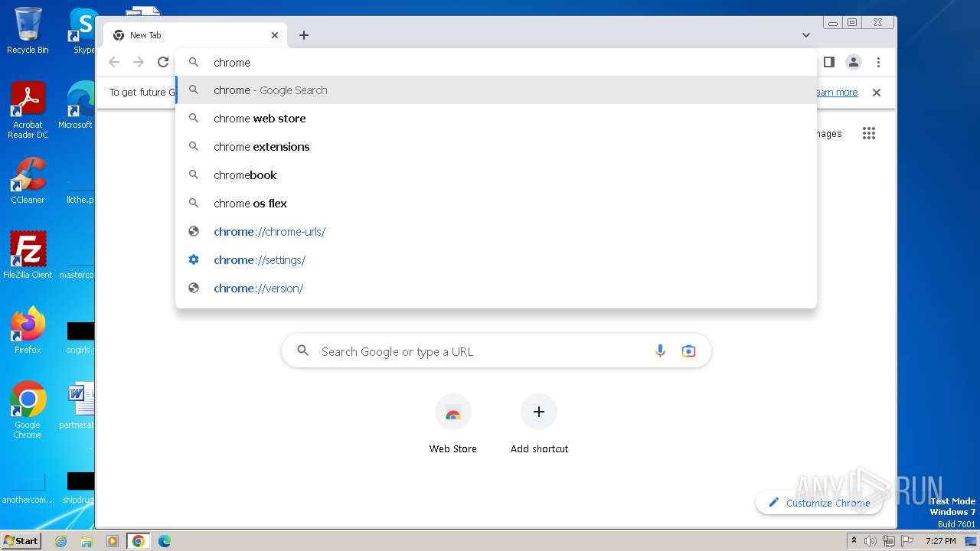
Task: Open the tab search dropdown arrow
Action: click(x=806, y=35)
